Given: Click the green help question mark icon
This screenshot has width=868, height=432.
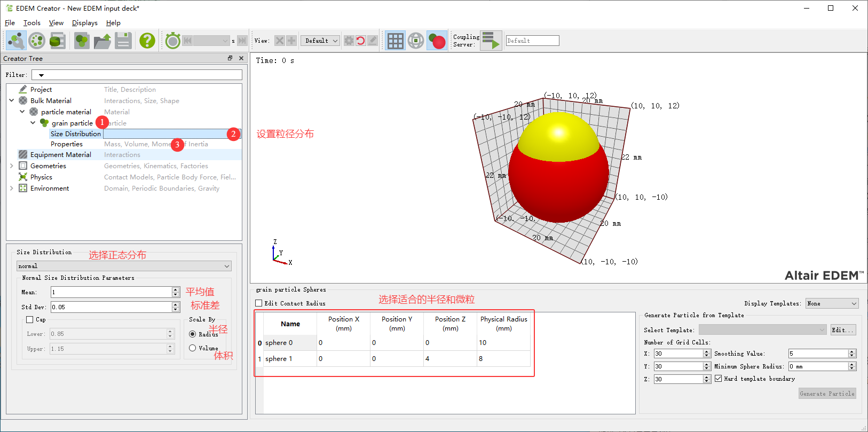Looking at the screenshot, I should [x=147, y=41].
